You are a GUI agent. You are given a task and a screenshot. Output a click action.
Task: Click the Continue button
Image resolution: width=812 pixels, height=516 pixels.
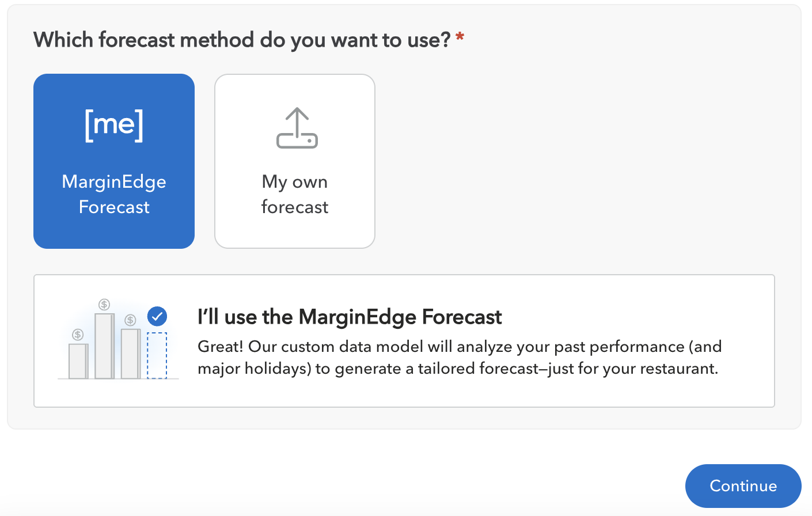[743, 486]
